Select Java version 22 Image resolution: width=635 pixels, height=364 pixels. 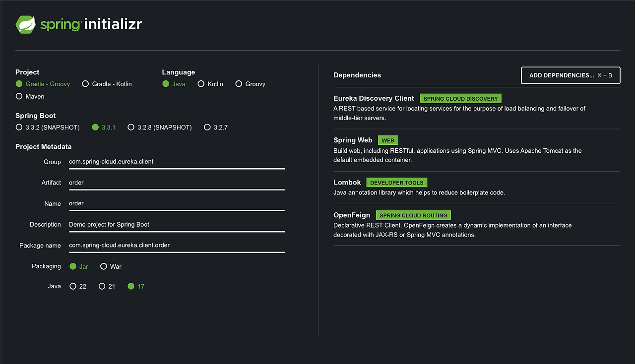pyautogui.click(x=78, y=286)
